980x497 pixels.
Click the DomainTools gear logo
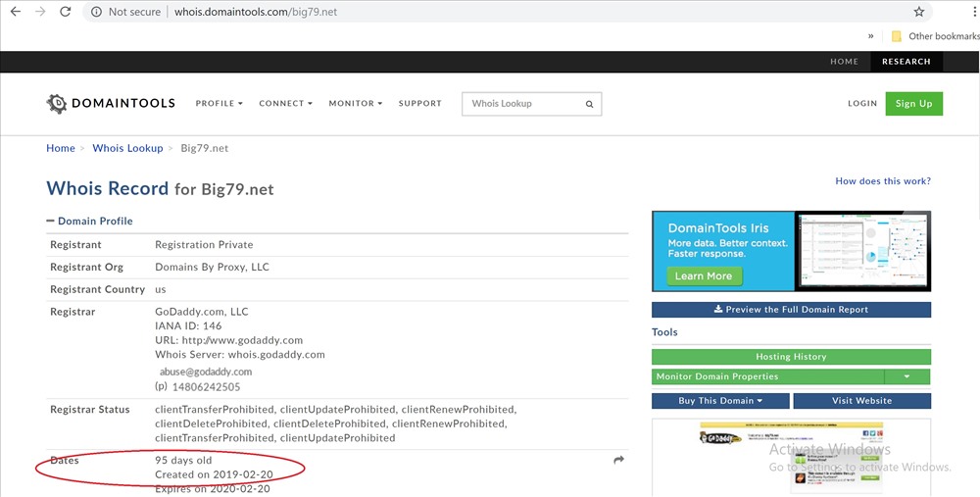coord(57,103)
